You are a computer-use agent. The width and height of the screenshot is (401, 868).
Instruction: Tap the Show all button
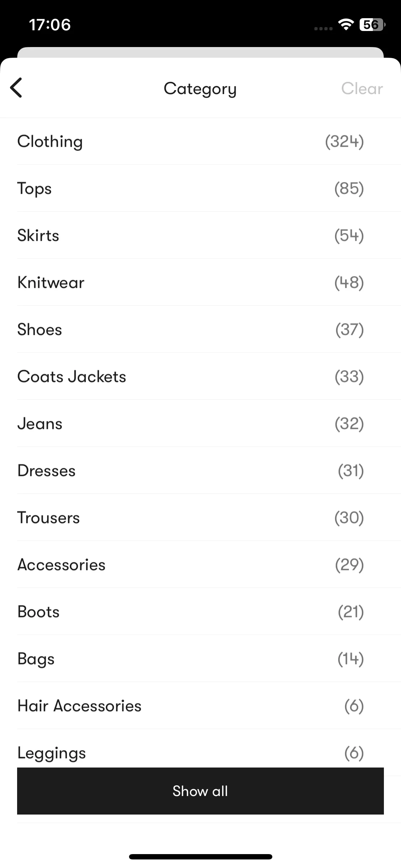200,791
